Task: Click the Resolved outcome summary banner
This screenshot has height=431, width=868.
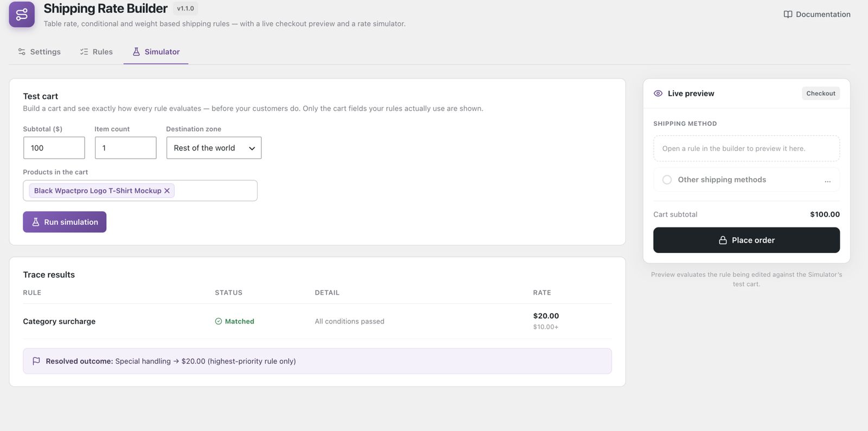Action: 317,361
